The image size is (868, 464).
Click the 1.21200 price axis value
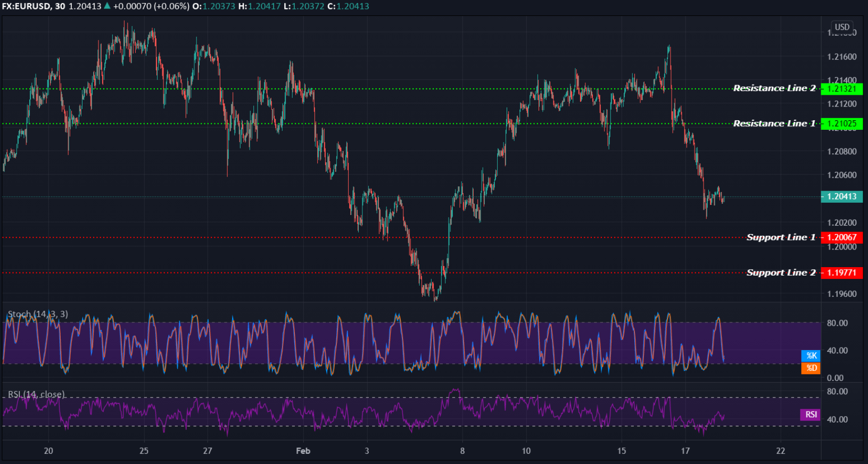point(842,104)
